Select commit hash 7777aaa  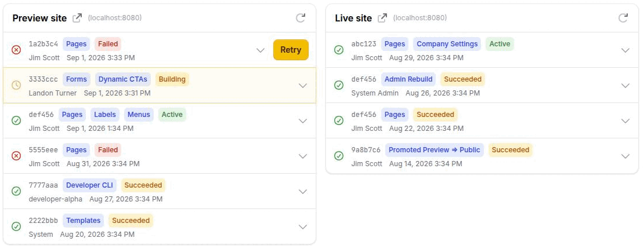pyautogui.click(x=44, y=185)
